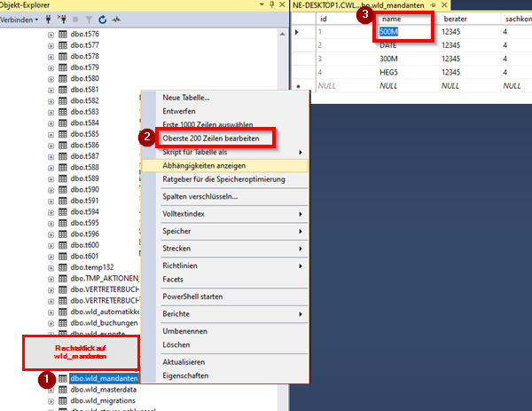Image resolution: width=532 pixels, height=411 pixels.
Task: Click the name cell containing 500M
Action: pos(403,32)
